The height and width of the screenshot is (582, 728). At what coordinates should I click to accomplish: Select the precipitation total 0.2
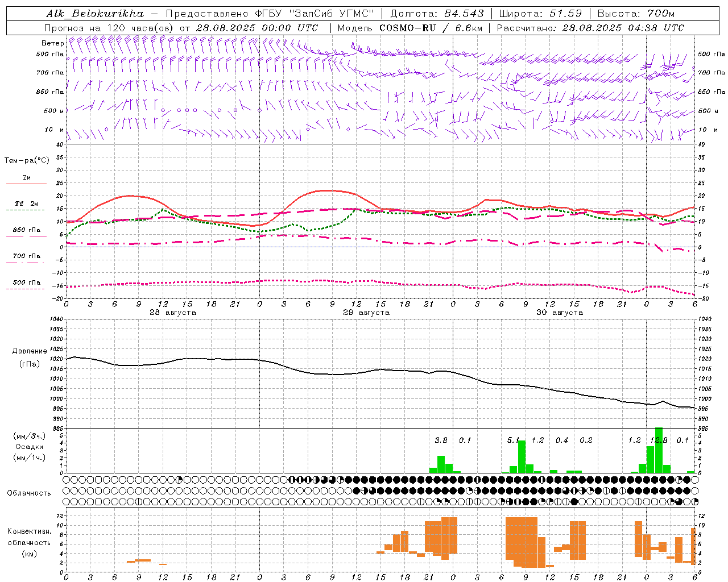tap(586, 440)
